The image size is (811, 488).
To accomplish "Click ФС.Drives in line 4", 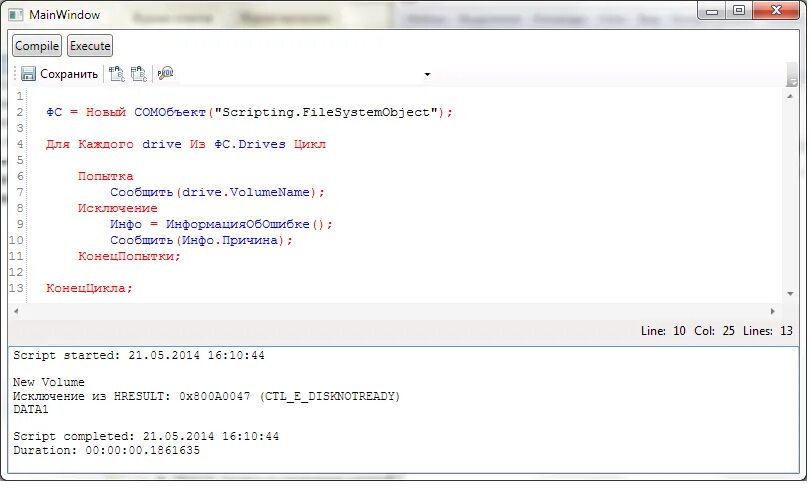I will [x=250, y=145].
